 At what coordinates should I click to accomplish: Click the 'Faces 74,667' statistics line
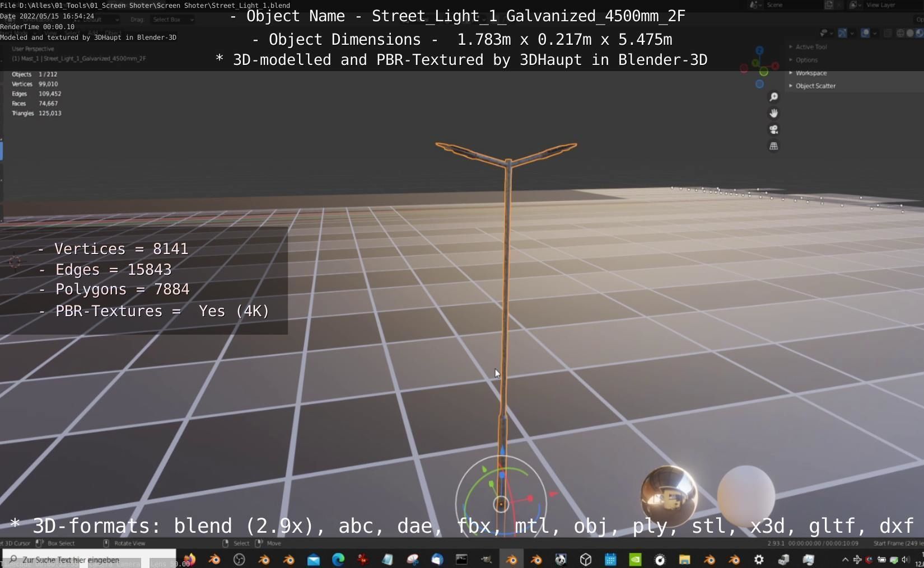(x=35, y=104)
